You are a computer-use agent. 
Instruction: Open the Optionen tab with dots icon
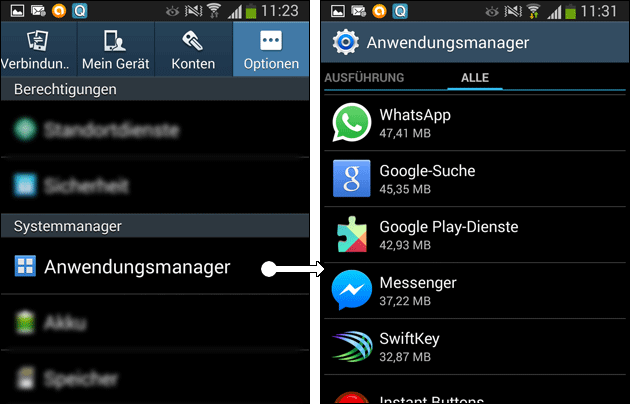(271, 49)
